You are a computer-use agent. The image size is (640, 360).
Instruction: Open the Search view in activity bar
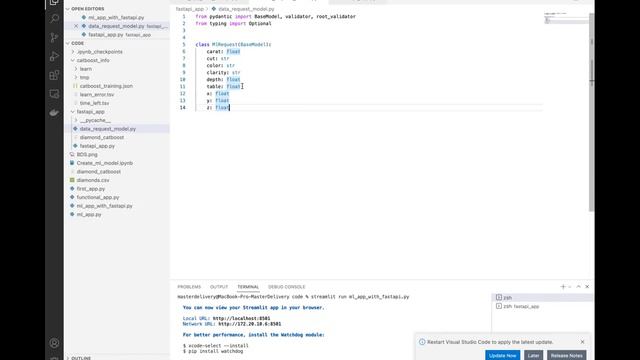point(54,19)
